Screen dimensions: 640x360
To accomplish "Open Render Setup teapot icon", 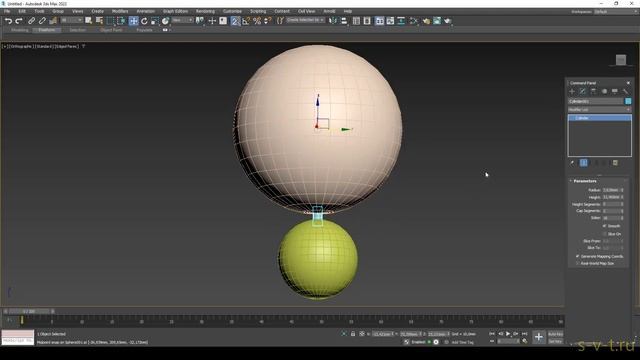I will coord(426,21).
